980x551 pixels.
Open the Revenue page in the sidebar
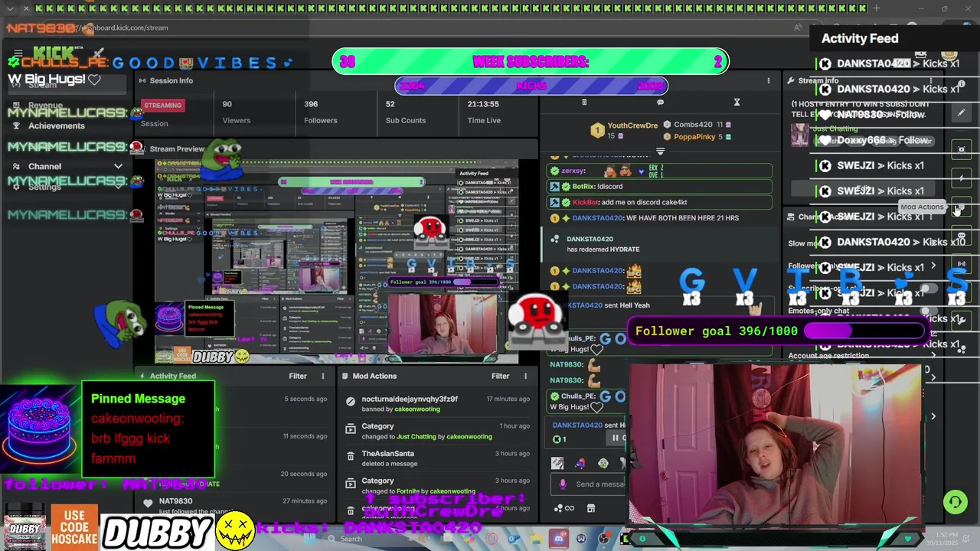click(45, 106)
